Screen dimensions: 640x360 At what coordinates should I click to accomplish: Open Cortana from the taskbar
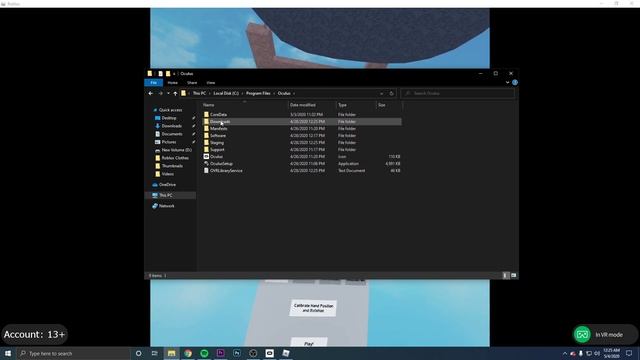point(138,353)
